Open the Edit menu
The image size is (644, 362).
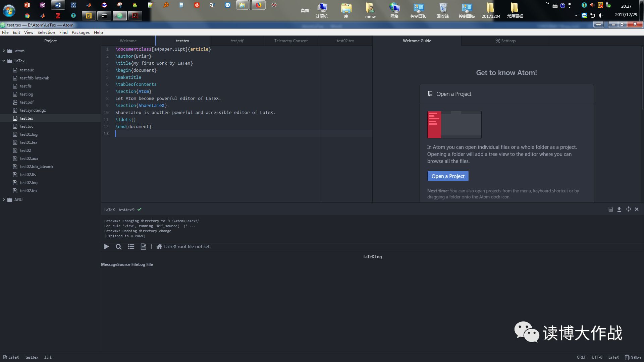click(x=16, y=33)
